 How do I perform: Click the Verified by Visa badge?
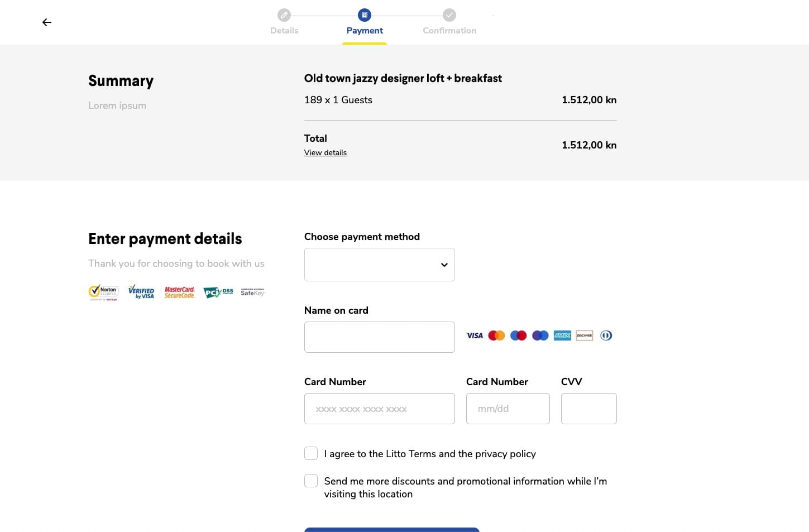pos(141,292)
